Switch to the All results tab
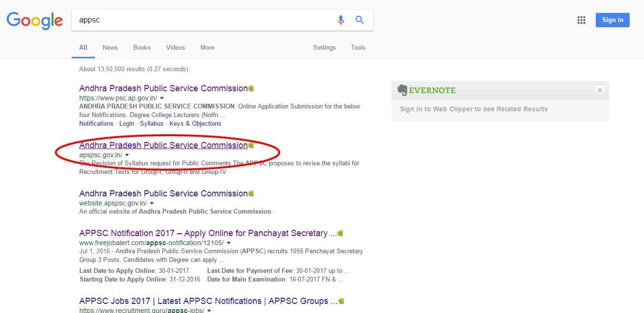The width and height of the screenshot is (644, 313). [84, 47]
